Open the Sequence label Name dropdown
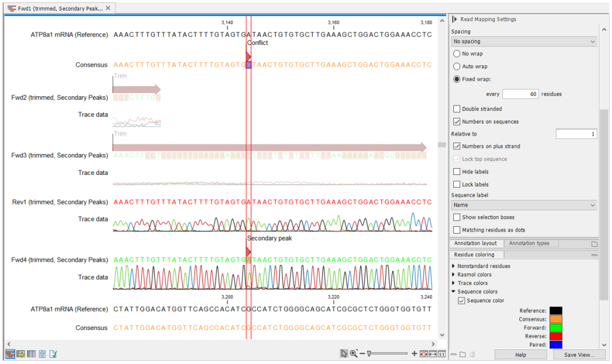 tap(524, 205)
